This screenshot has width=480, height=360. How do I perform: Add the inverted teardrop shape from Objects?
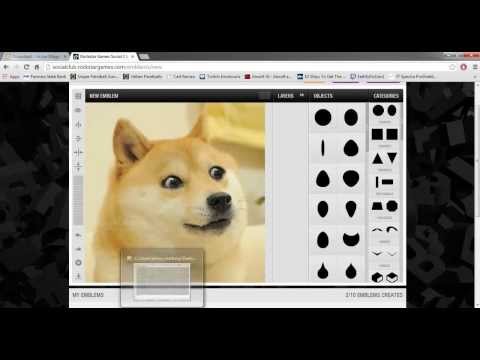351,209
